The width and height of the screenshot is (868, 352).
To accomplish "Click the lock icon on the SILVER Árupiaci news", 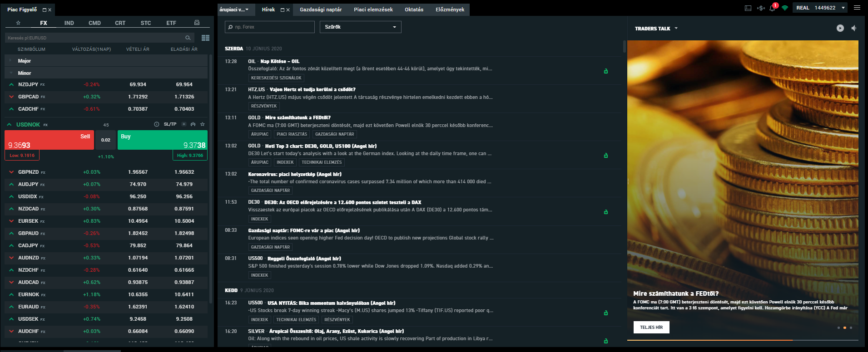I will [x=606, y=341].
